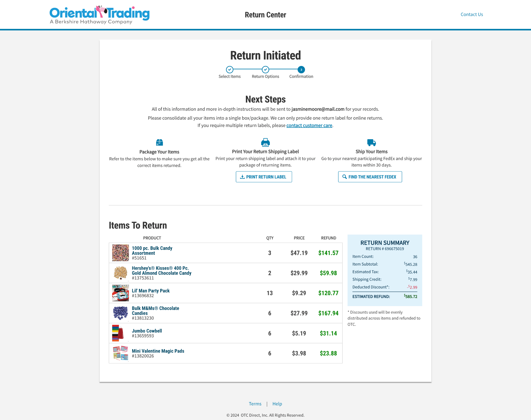Click the Select Items checkmark step circle
This screenshot has height=420, width=531.
click(229, 70)
